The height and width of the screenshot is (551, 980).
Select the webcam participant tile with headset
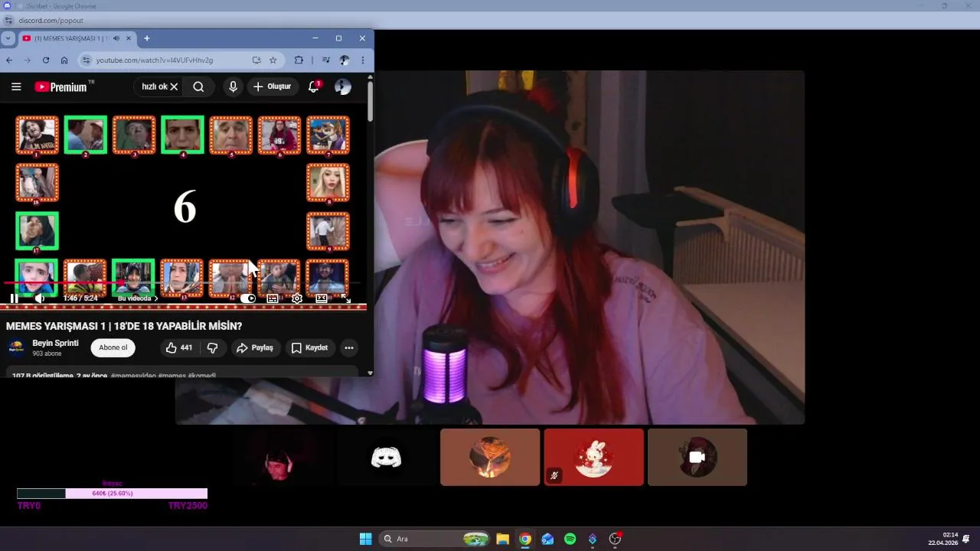point(283,457)
